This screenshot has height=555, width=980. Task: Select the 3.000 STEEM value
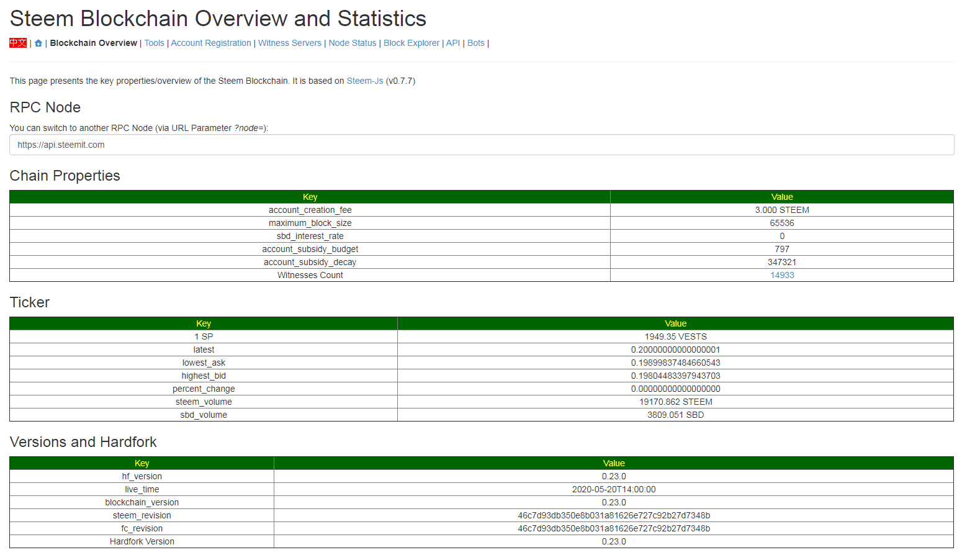(x=782, y=210)
